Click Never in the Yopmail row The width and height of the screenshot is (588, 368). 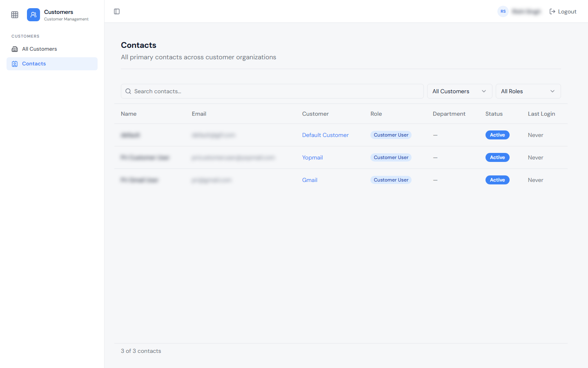(535, 157)
